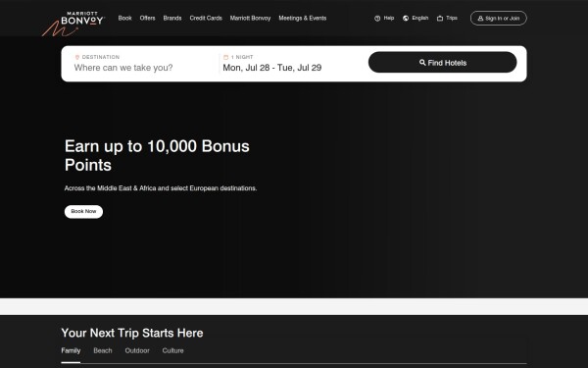Viewport: 588px width, 368px height.
Task: Click the Marriott Bonvoy logo
Action: (73, 24)
